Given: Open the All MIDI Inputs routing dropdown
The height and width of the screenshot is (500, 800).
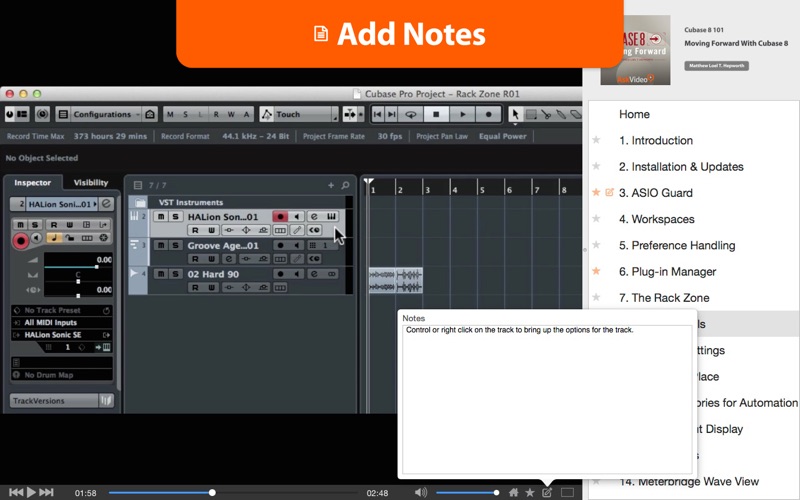Looking at the screenshot, I should 62,322.
